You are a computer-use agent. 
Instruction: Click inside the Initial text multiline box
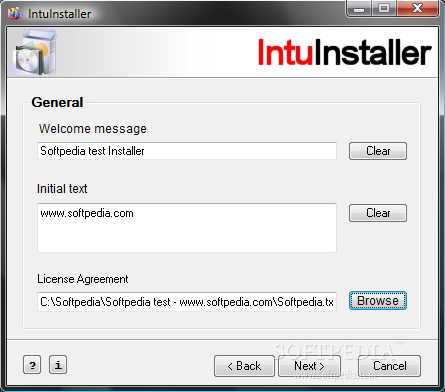click(x=187, y=228)
